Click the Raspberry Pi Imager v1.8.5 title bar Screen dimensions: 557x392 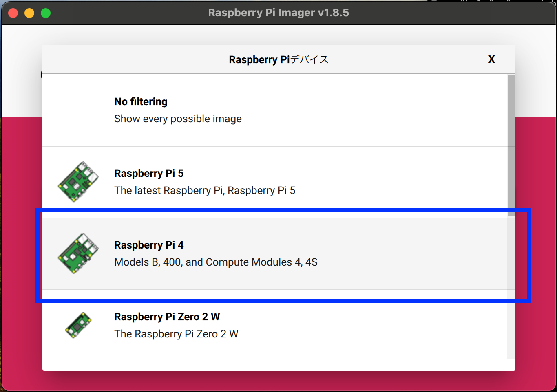coord(278,13)
